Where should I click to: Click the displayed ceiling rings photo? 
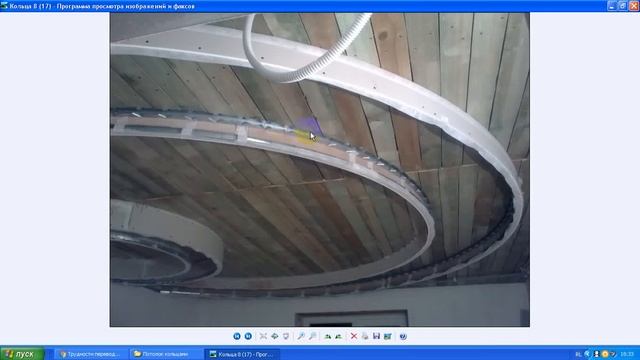(320, 169)
